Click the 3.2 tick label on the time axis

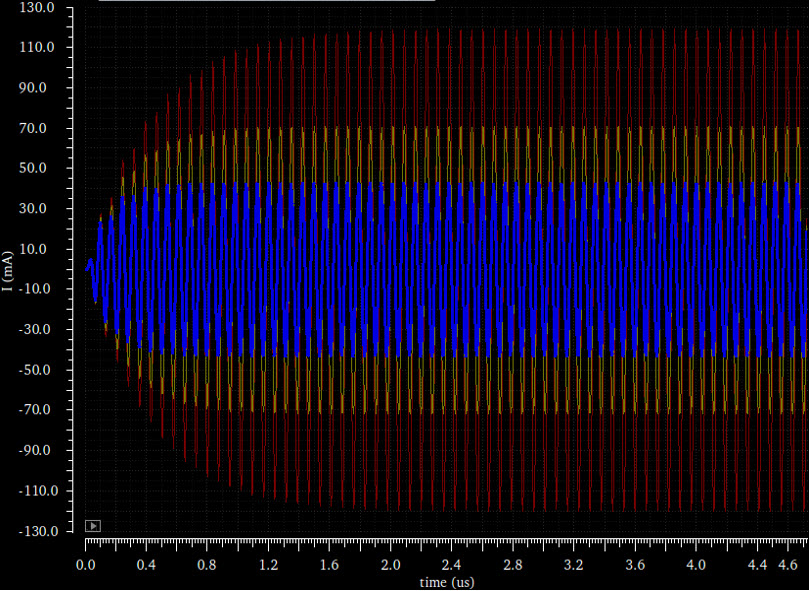[574, 565]
